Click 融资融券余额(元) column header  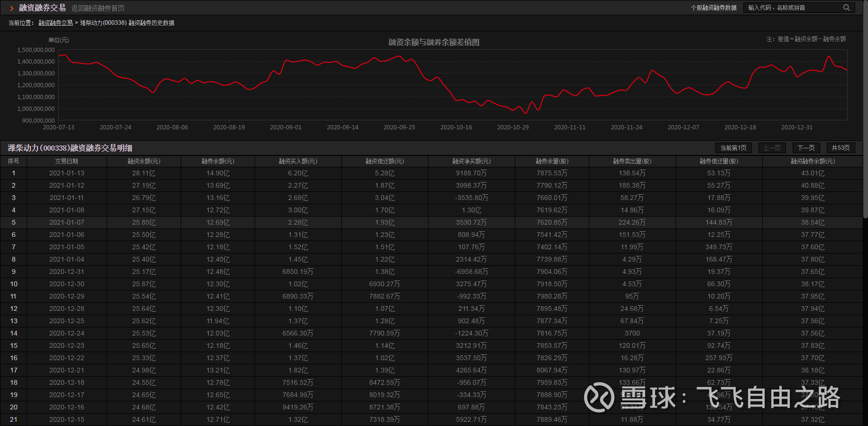click(813, 161)
